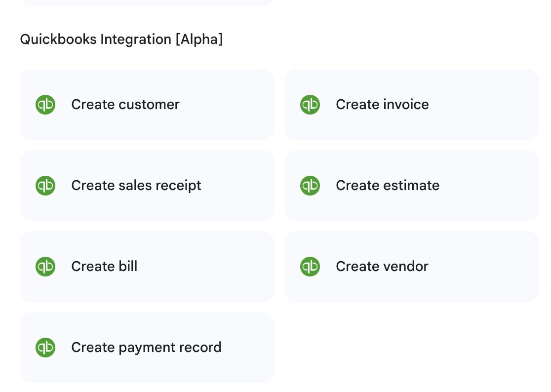
Task: Click blank right side of Create customer card
Action: point(232,105)
